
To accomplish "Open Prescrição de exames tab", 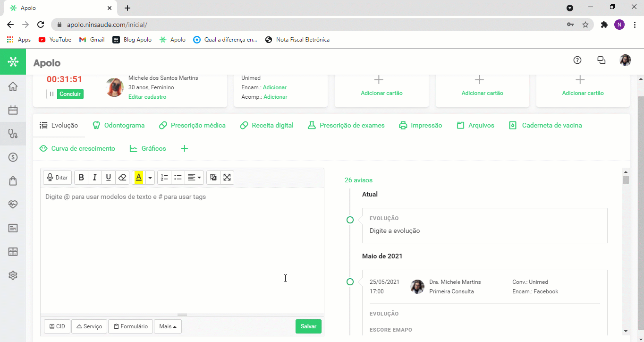I will [346, 125].
